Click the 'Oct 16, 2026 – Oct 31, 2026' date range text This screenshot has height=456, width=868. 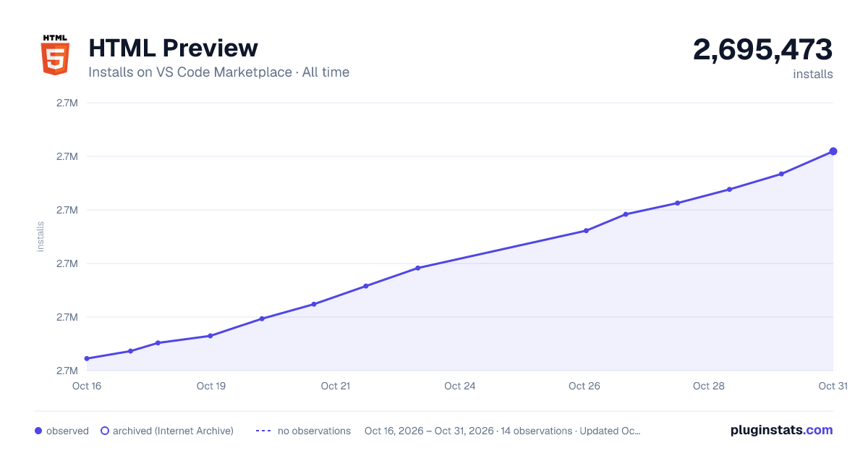428,431
